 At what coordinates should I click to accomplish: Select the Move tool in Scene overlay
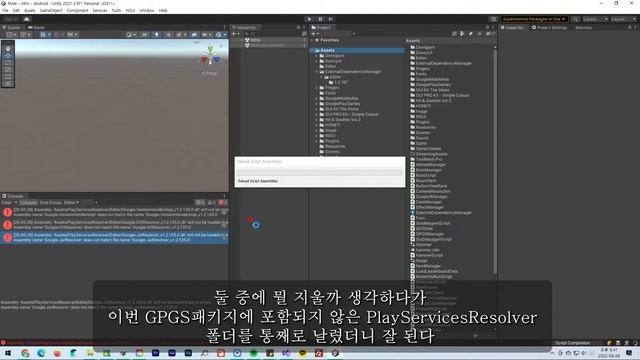point(8,56)
